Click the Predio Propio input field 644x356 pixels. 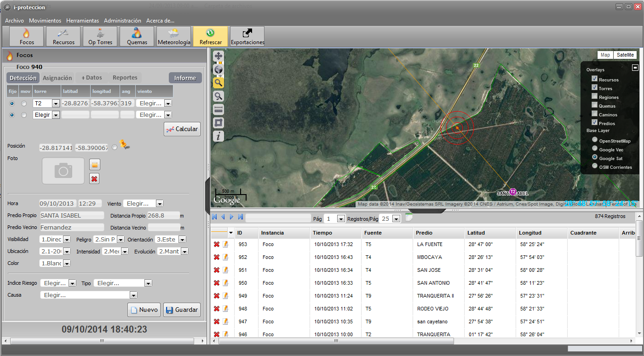coord(72,215)
